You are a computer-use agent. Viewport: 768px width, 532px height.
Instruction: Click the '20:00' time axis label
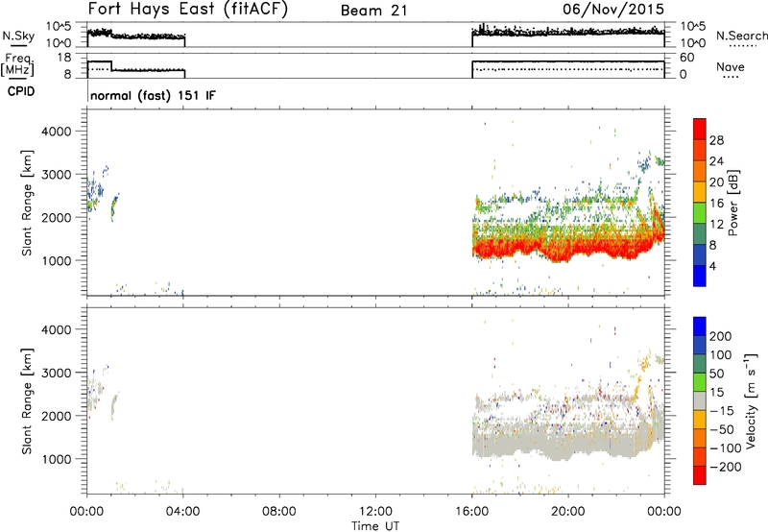coord(568,511)
